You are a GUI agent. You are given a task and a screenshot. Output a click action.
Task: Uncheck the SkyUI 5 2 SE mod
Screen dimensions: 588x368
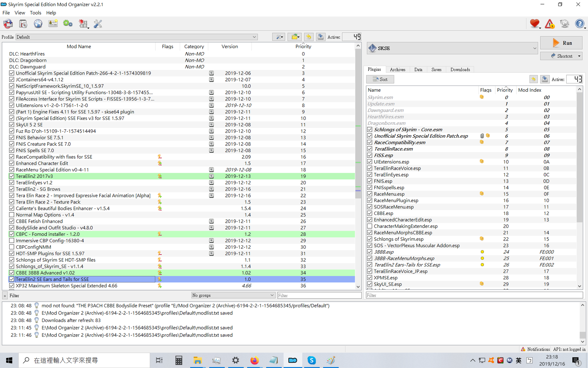[x=12, y=125]
